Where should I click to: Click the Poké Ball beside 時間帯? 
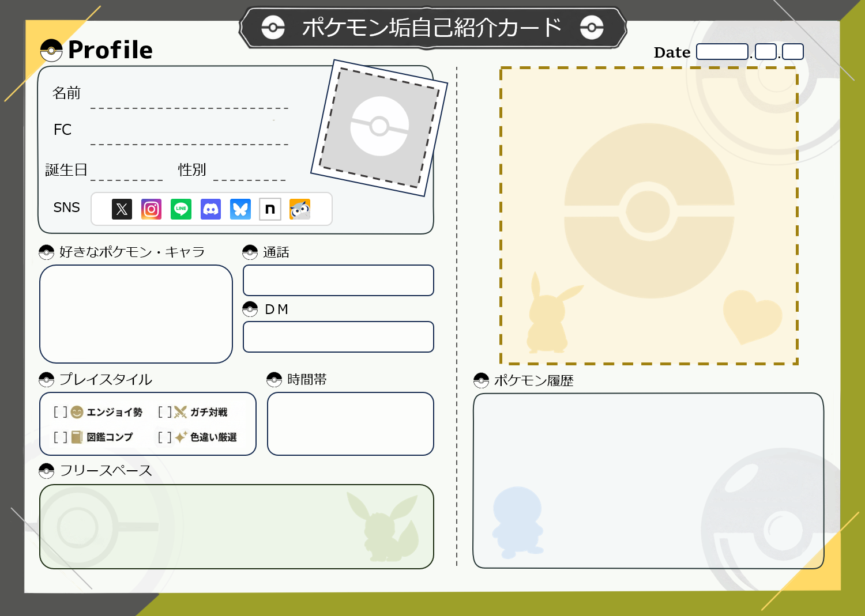pos(274,380)
